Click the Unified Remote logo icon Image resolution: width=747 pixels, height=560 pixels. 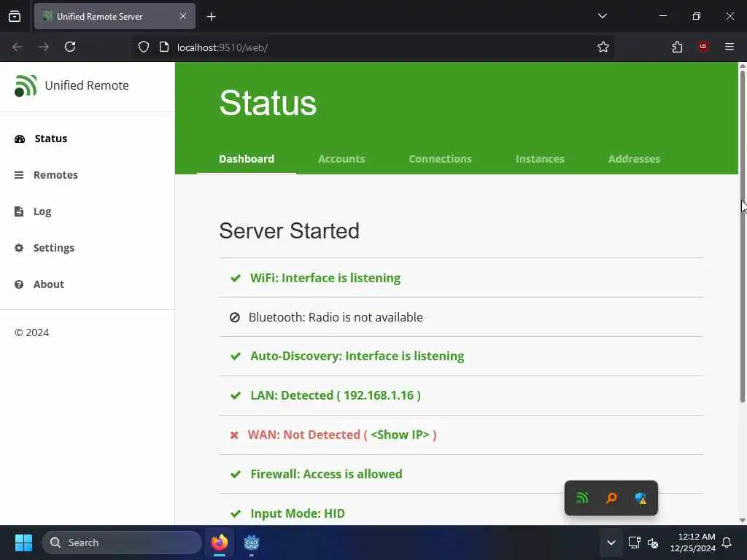[26, 86]
